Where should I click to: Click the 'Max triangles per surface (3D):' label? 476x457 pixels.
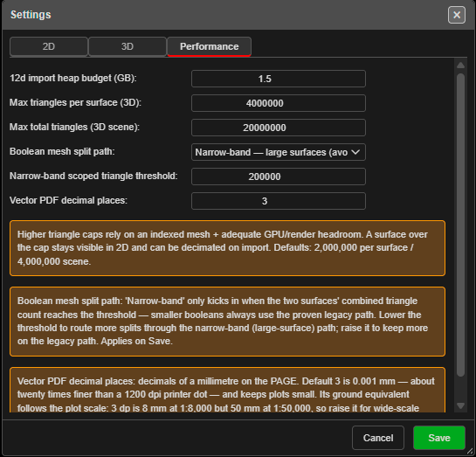pyautogui.click(x=76, y=102)
